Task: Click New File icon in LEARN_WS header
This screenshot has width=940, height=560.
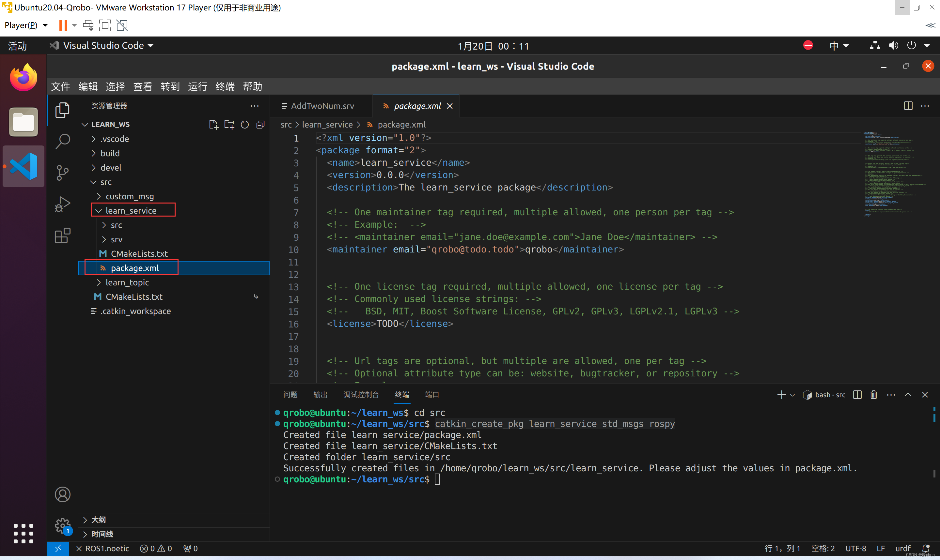Action: (x=213, y=125)
